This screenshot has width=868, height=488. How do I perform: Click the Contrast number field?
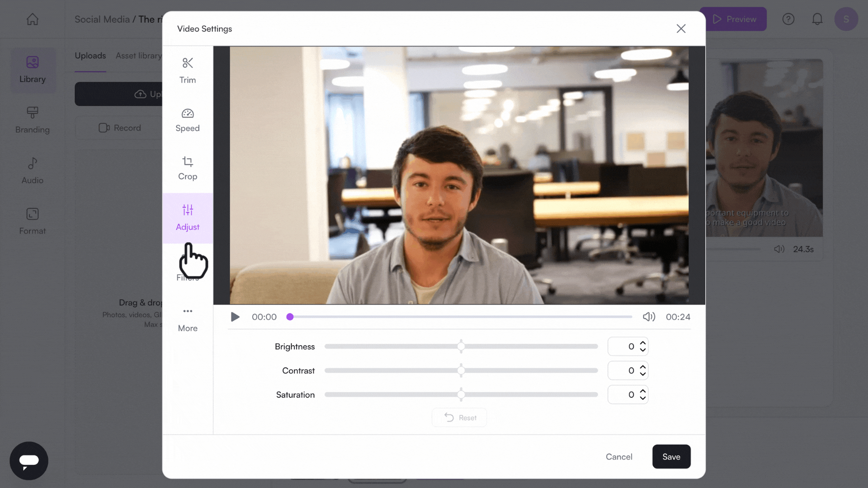coord(628,371)
